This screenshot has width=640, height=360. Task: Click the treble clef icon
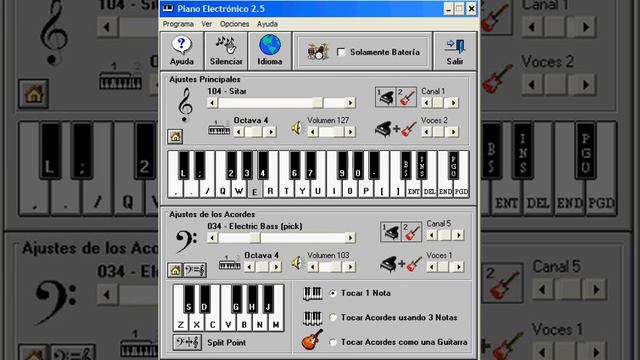pos(185,105)
